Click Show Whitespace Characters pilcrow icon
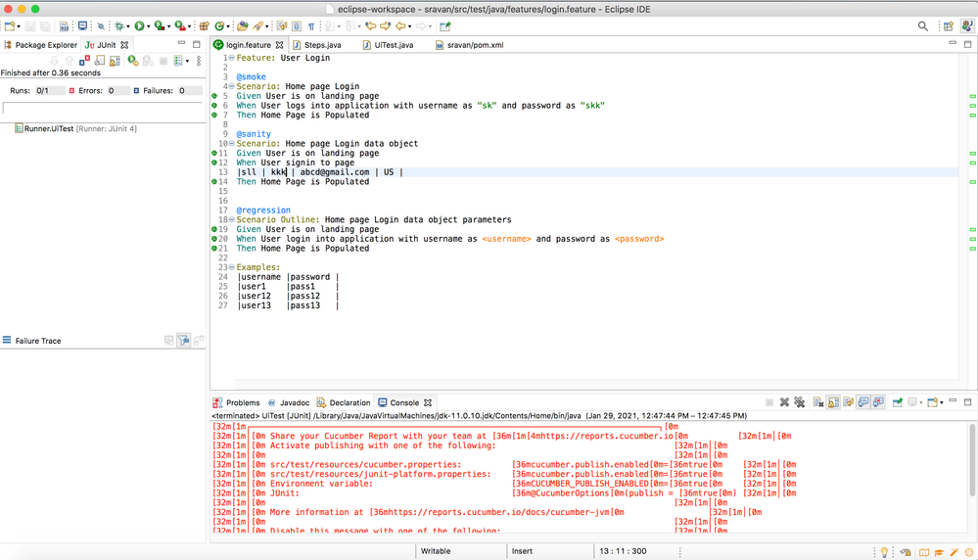 tap(311, 26)
